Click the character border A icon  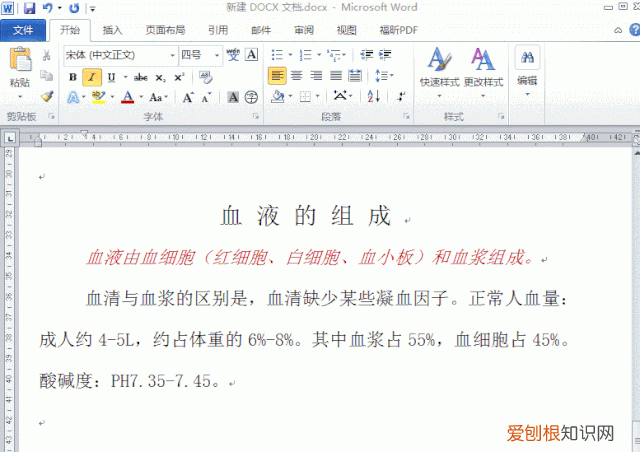(x=251, y=55)
